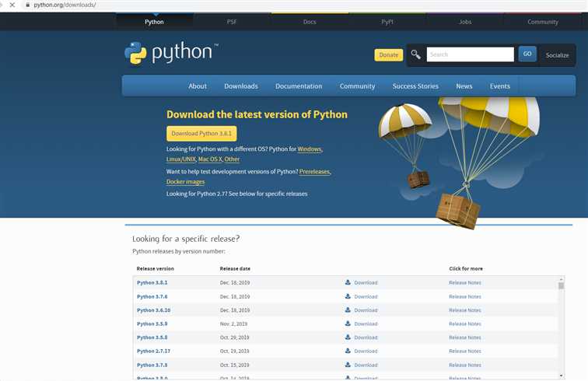Click the 'Oct. 29, 2019' release date

coord(234,337)
